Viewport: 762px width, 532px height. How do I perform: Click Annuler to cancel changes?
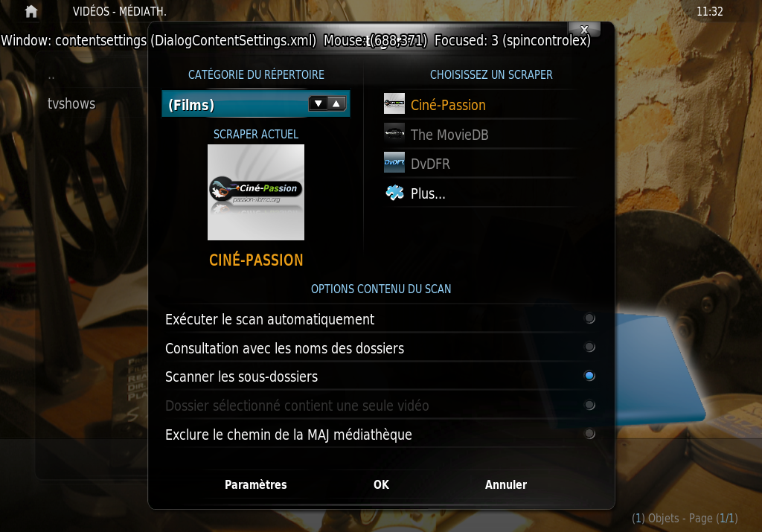point(506,484)
